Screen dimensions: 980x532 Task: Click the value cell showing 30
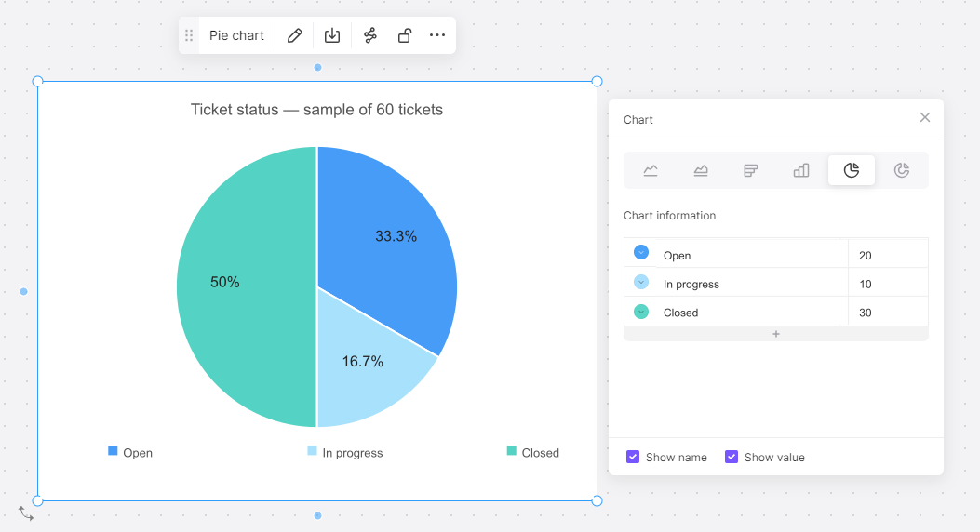coord(888,313)
